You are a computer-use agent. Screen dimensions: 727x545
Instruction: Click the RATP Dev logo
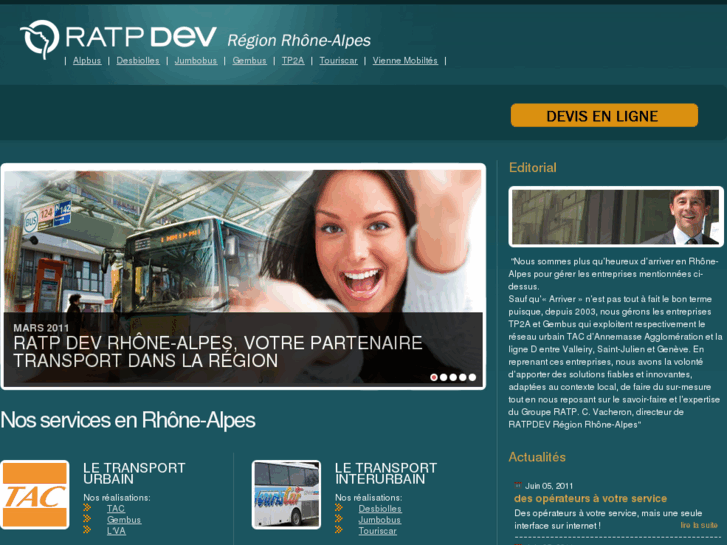click(x=118, y=39)
